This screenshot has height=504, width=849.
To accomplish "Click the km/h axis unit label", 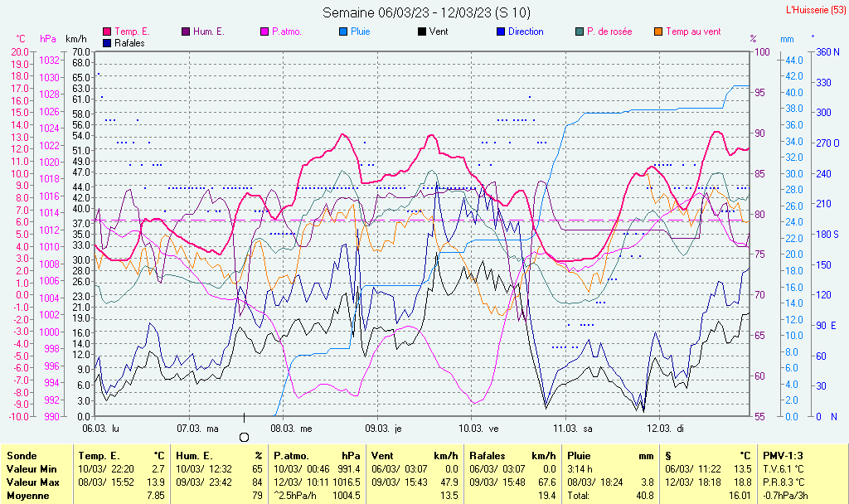I will [76, 39].
